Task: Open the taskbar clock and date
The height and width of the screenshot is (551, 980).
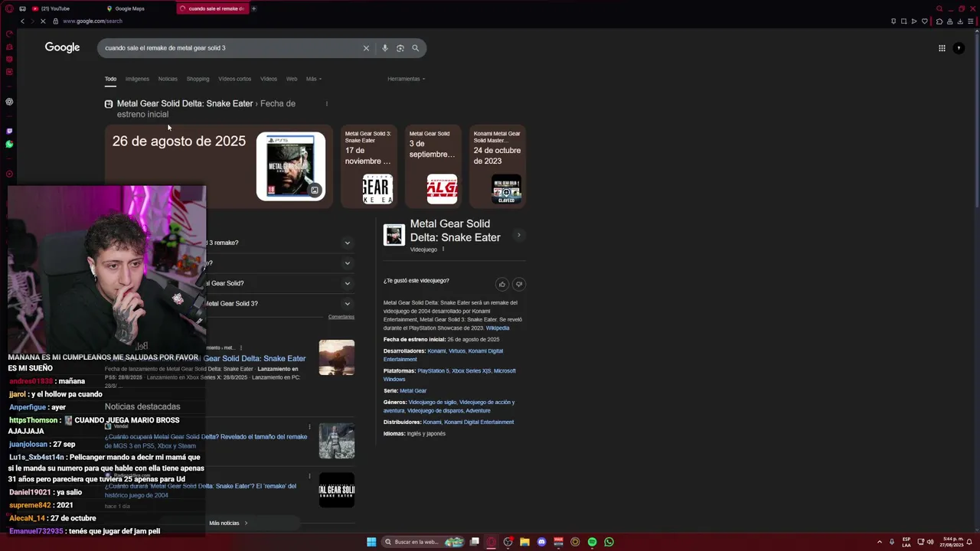Action: 953,542
